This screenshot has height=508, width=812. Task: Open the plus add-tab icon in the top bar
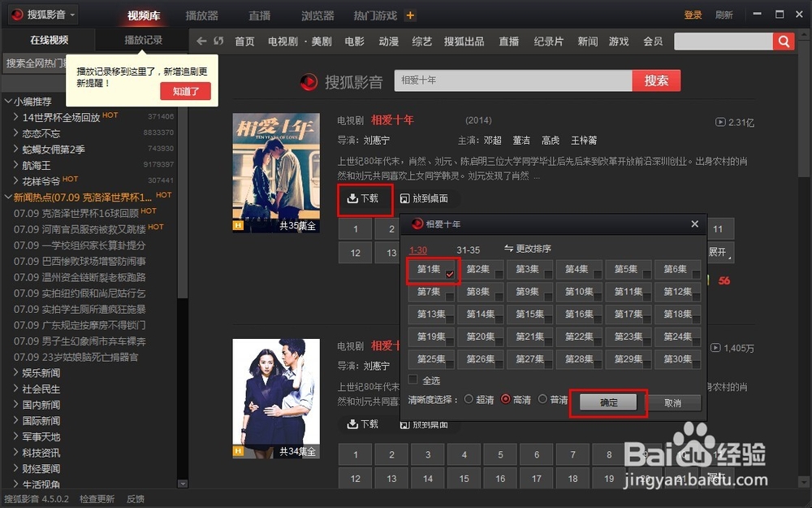(410, 15)
